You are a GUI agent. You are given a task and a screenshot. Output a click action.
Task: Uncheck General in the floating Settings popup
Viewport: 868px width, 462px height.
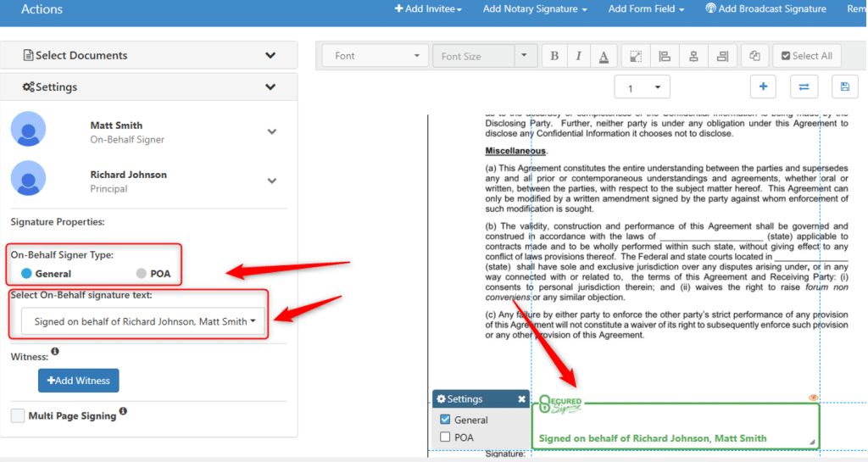[x=445, y=420]
